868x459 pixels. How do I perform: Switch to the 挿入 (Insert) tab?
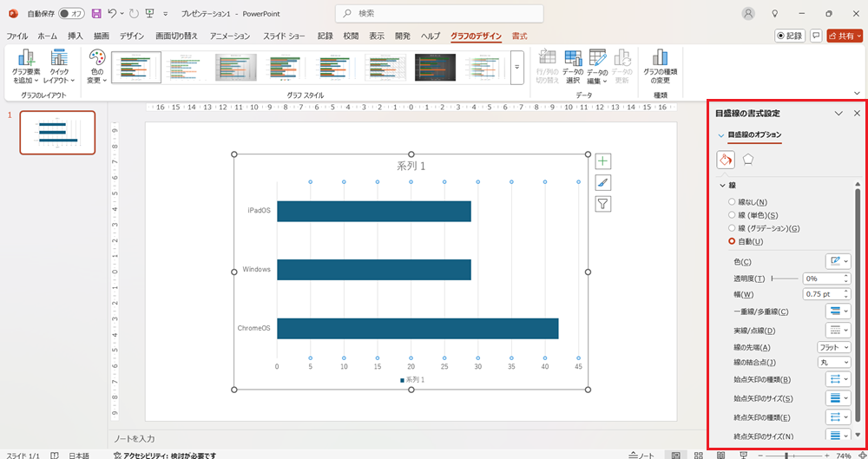[x=76, y=36]
